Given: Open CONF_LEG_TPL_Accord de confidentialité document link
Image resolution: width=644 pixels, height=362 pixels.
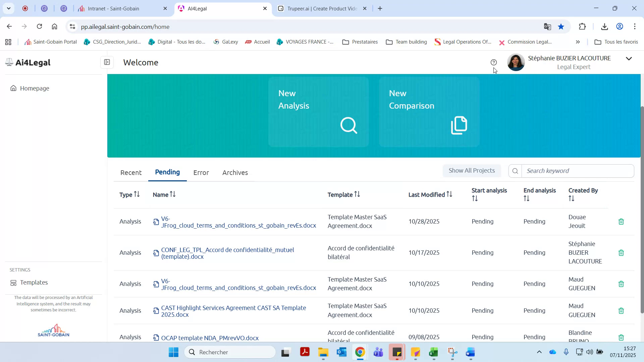Looking at the screenshot, I should [x=227, y=253].
